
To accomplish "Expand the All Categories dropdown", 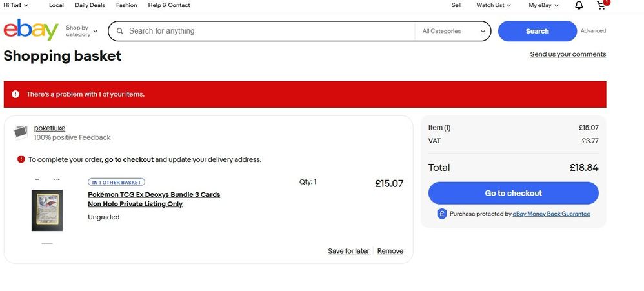I will 454,31.
